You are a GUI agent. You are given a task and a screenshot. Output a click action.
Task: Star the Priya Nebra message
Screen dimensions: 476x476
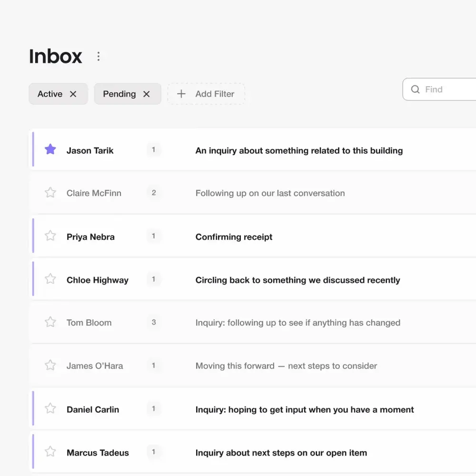(x=50, y=236)
